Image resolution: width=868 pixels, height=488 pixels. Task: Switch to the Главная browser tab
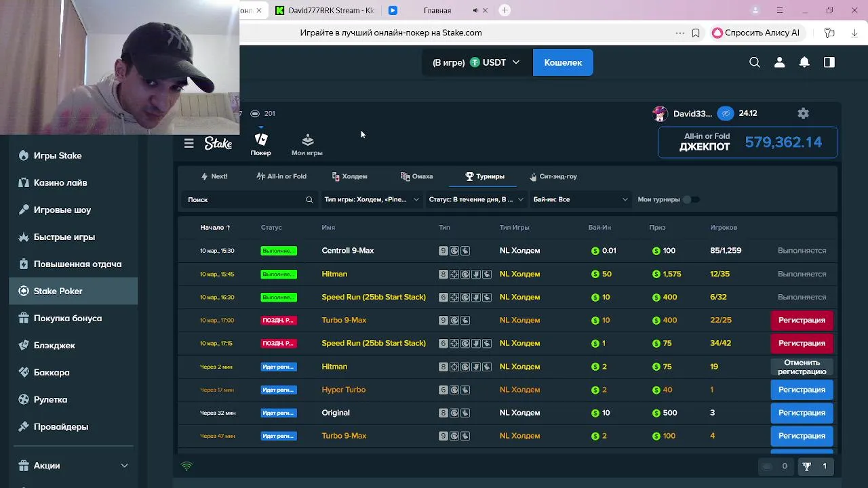pyautogui.click(x=437, y=10)
